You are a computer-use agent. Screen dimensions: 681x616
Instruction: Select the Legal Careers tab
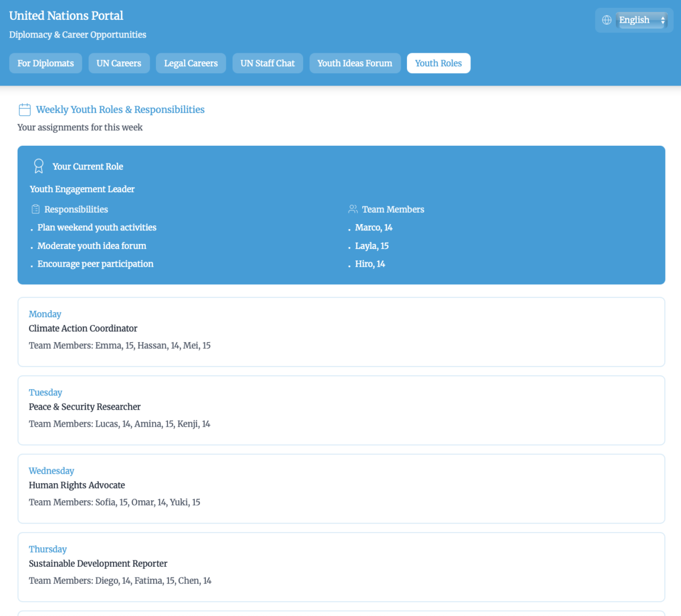point(191,64)
